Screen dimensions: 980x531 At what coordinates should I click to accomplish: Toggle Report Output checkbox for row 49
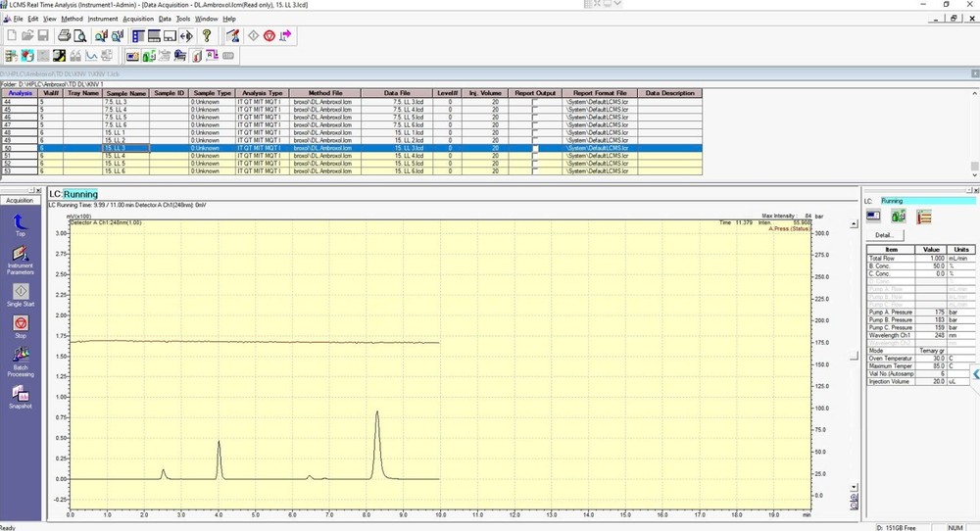(535, 140)
